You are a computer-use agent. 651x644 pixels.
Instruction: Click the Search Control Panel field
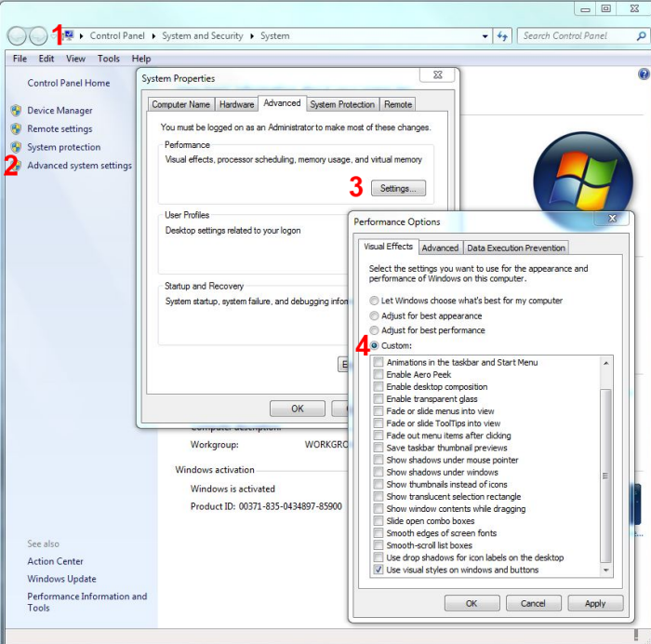click(x=578, y=36)
